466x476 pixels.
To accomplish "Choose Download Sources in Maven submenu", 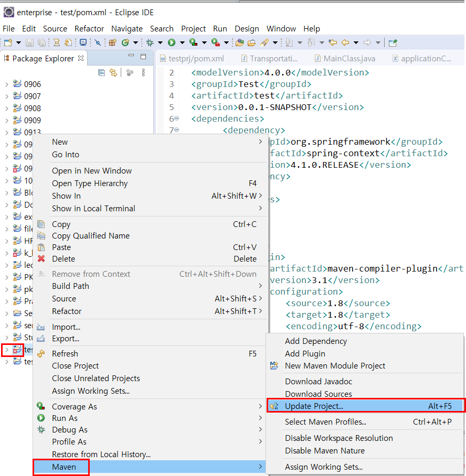I will (365, 394).
